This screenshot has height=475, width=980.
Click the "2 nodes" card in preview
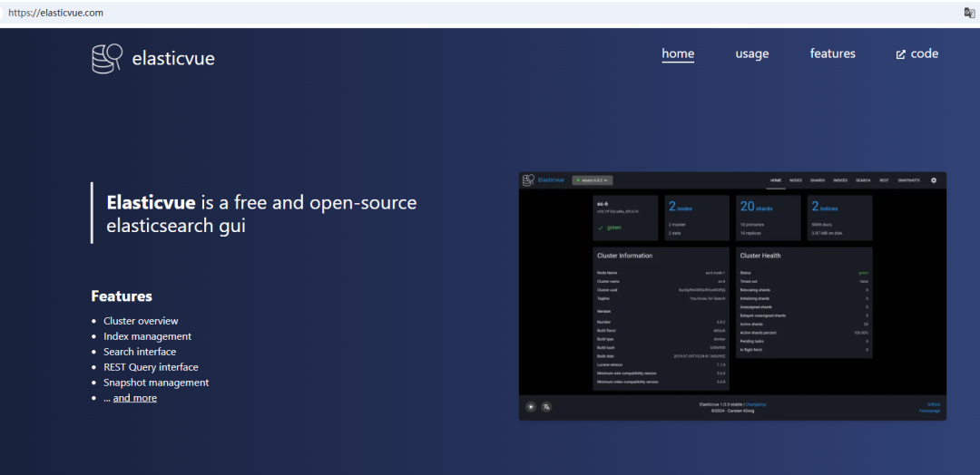pyautogui.click(x=697, y=218)
